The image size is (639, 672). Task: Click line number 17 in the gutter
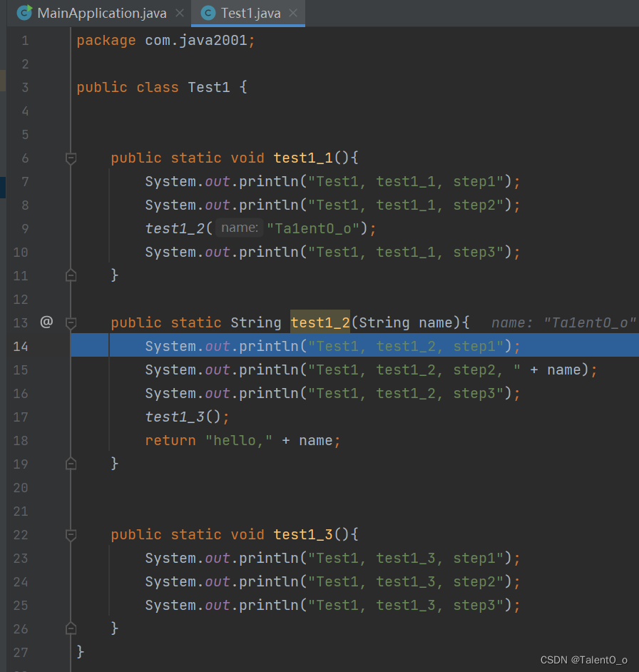click(21, 417)
